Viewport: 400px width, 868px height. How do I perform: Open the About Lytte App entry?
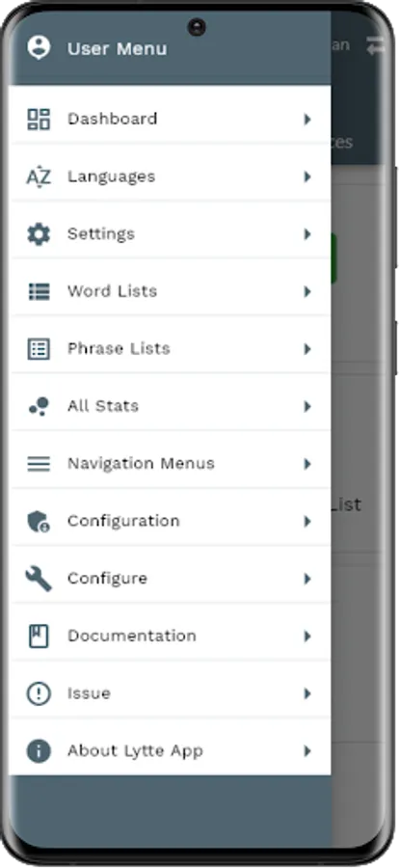(171, 751)
